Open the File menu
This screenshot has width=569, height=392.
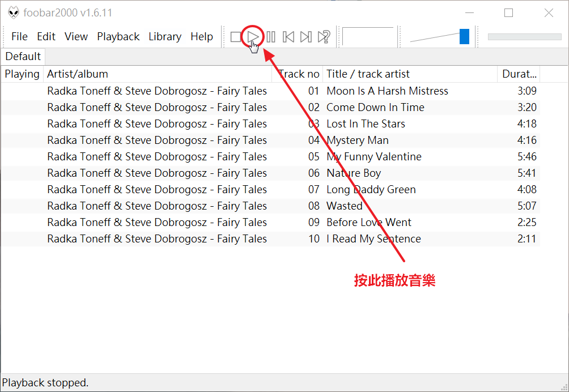(19, 37)
